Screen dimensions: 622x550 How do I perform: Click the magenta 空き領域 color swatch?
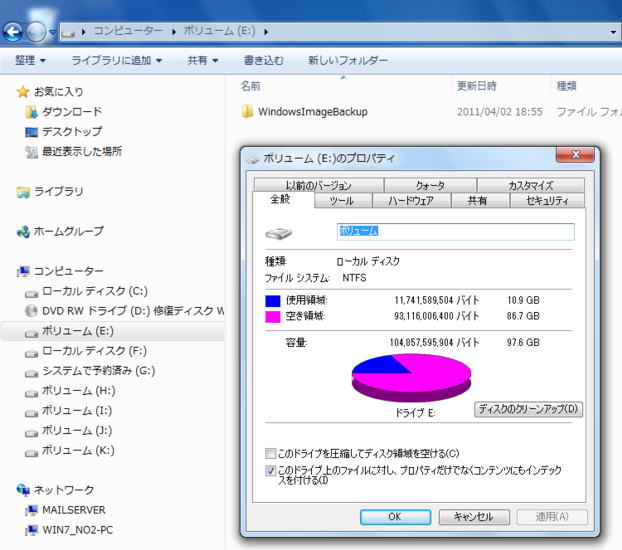(273, 317)
